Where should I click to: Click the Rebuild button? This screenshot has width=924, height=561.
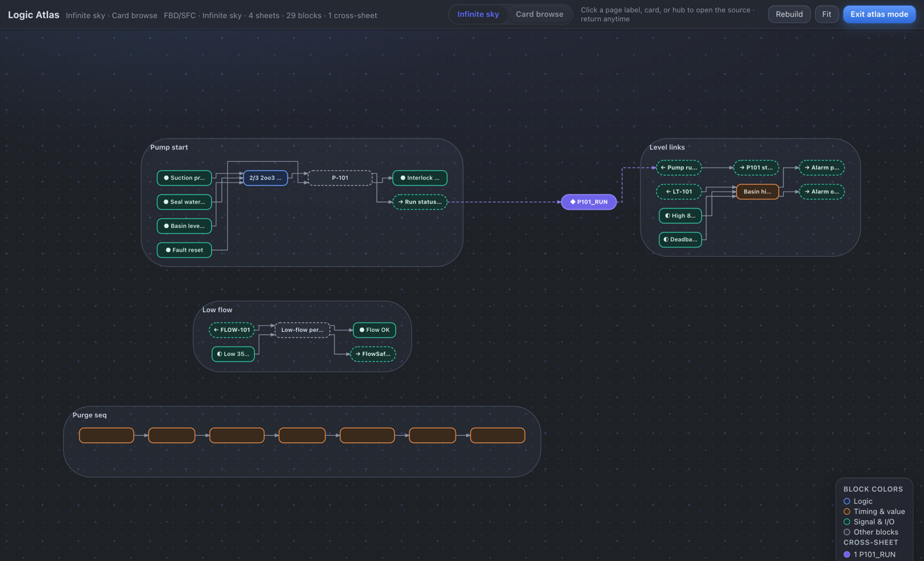[x=789, y=14]
